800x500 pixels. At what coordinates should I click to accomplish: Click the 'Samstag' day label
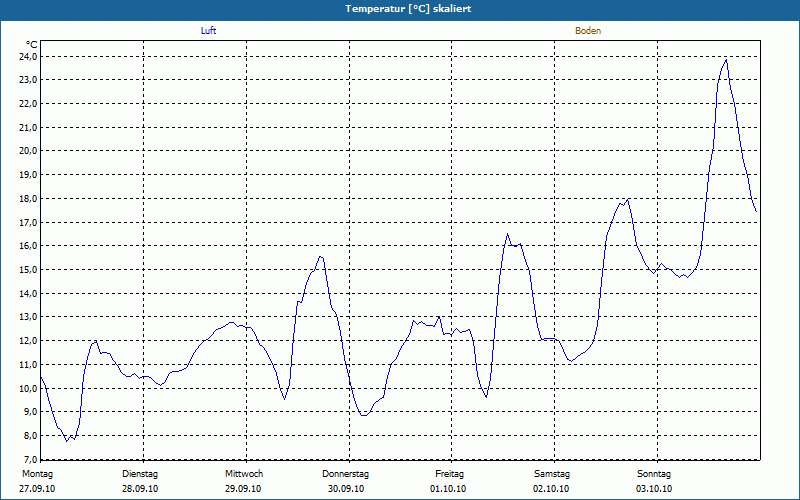[x=552, y=474]
